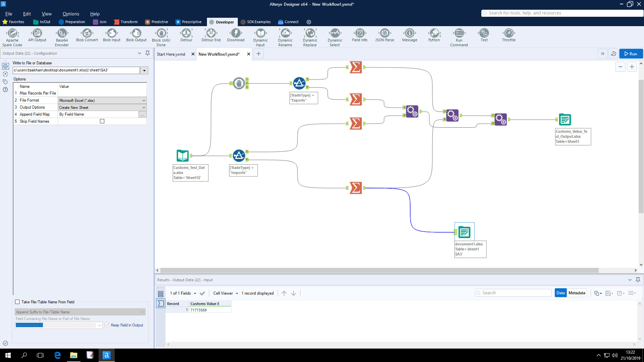The width and height of the screenshot is (644, 362).
Task: Click the canvas horizontal scrollbar
Action: pyautogui.click(x=379, y=270)
